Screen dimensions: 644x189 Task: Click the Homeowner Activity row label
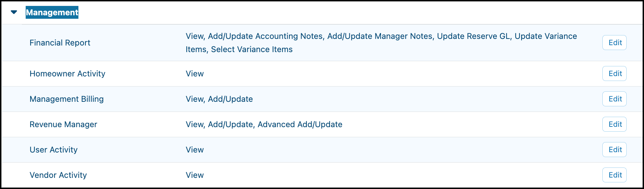pos(67,74)
